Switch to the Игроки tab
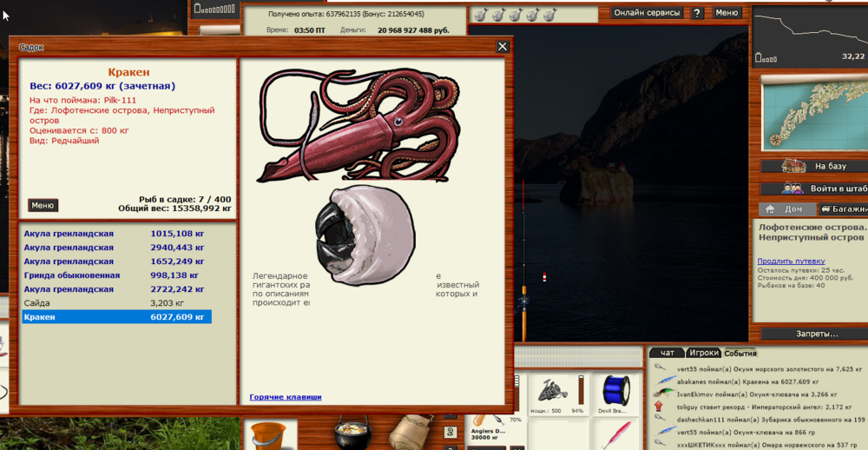 [704, 353]
